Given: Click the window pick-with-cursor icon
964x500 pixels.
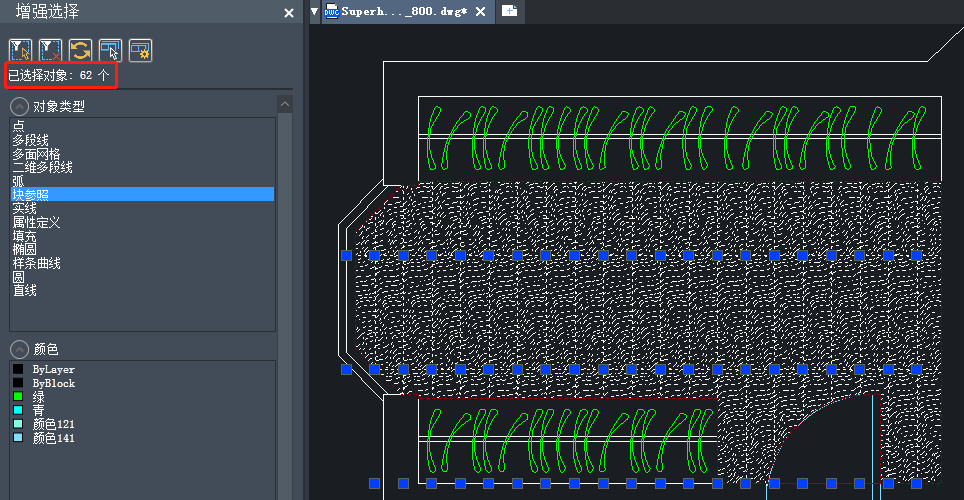Looking at the screenshot, I should coord(110,50).
